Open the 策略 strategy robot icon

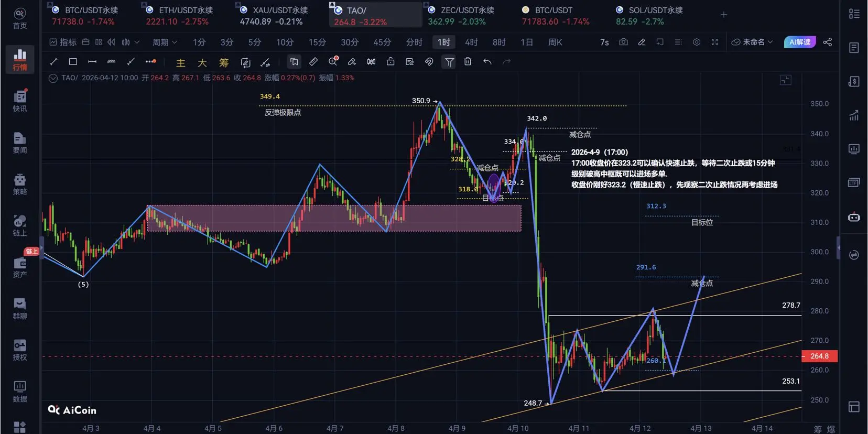click(20, 184)
